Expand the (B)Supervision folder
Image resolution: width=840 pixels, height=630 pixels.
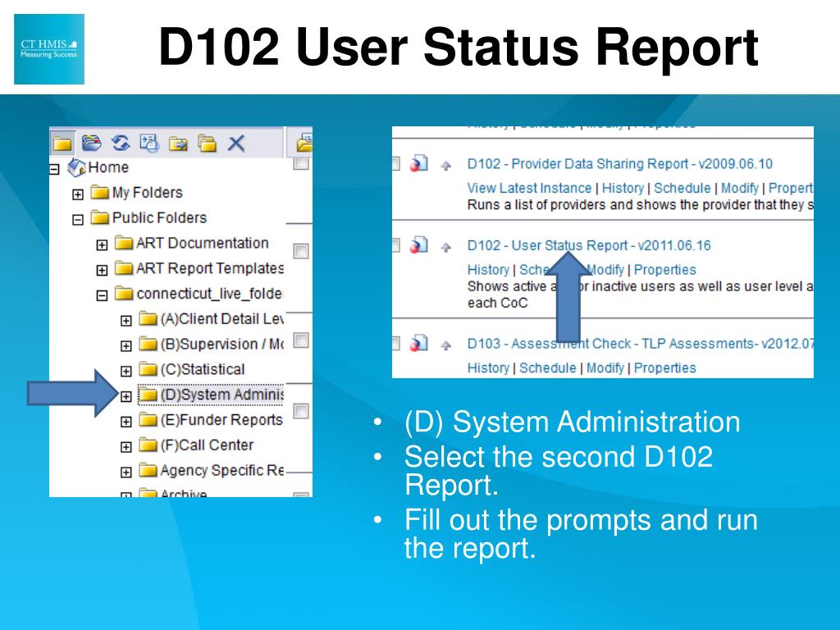pyautogui.click(x=126, y=345)
